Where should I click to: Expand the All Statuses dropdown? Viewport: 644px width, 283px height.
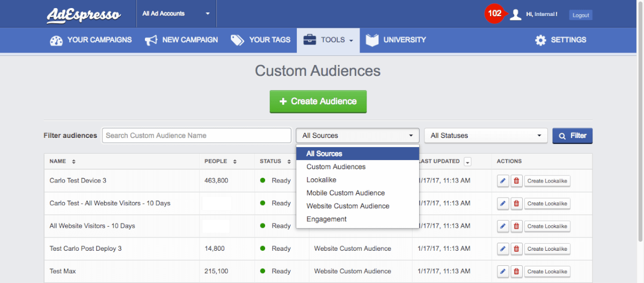(x=486, y=136)
